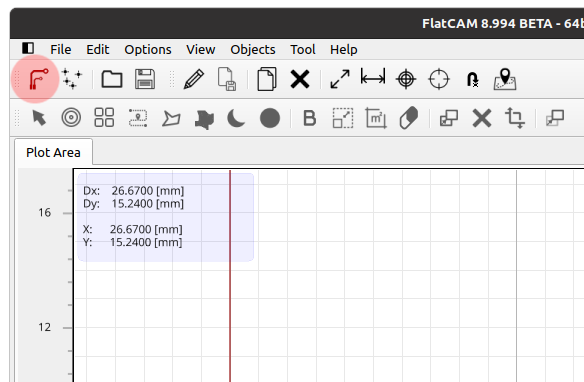Click the pencil Editor icon
This screenshot has width=584, height=382.
194,79
